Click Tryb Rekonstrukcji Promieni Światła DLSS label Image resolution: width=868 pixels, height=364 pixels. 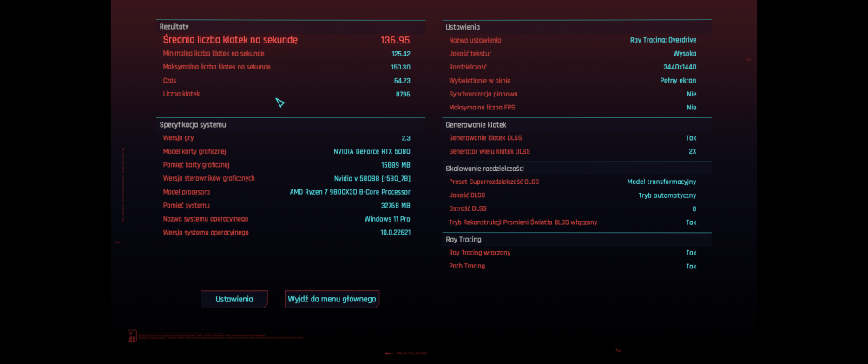click(x=523, y=222)
